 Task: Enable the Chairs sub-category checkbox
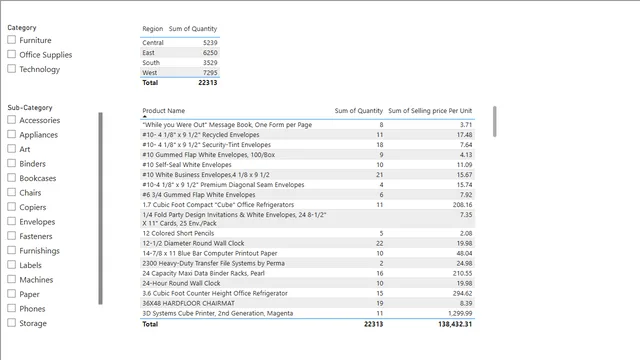pyautogui.click(x=11, y=192)
